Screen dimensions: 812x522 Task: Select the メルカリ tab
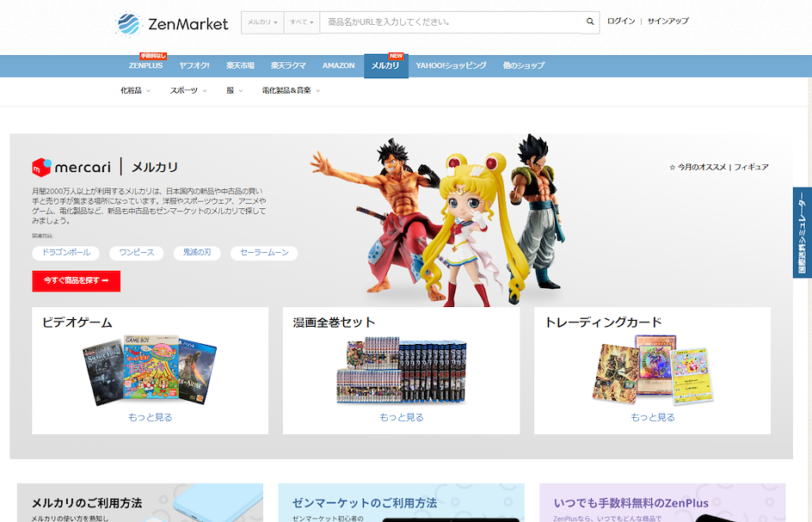pyautogui.click(x=386, y=65)
